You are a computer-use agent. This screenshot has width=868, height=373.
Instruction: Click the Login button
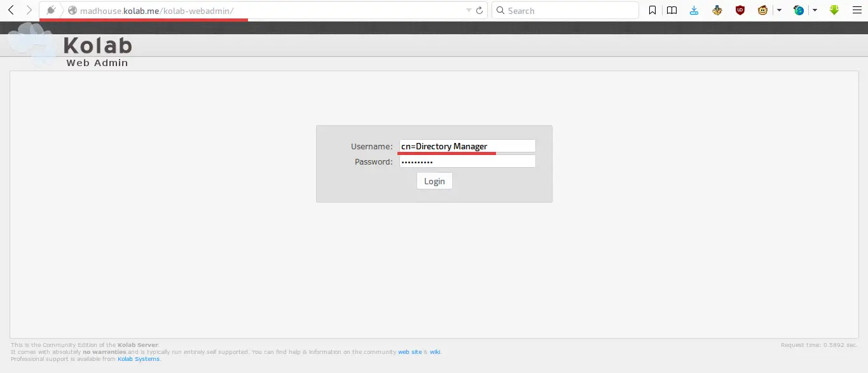pyautogui.click(x=434, y=181)
